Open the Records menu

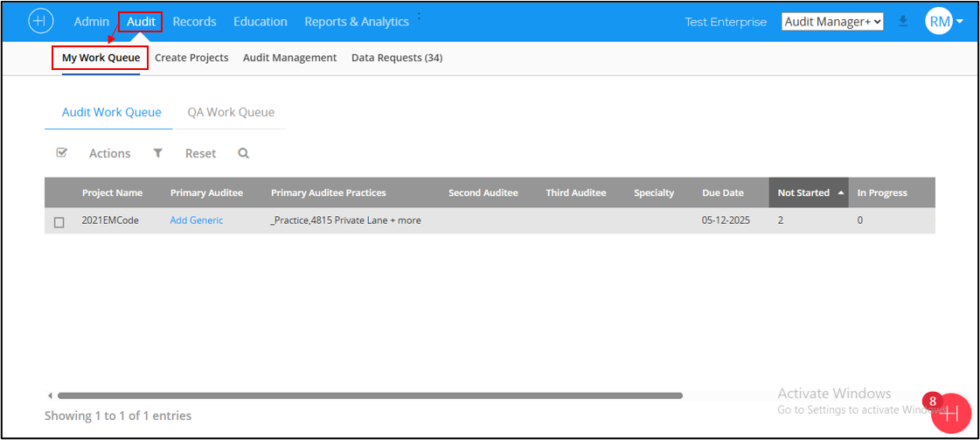click(x=194, y=22)
